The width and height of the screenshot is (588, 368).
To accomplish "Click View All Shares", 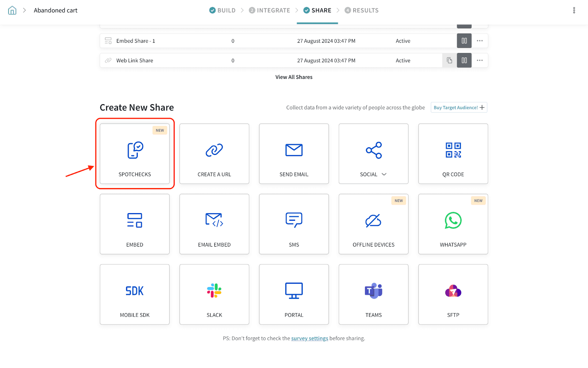I will pos(294,77).
